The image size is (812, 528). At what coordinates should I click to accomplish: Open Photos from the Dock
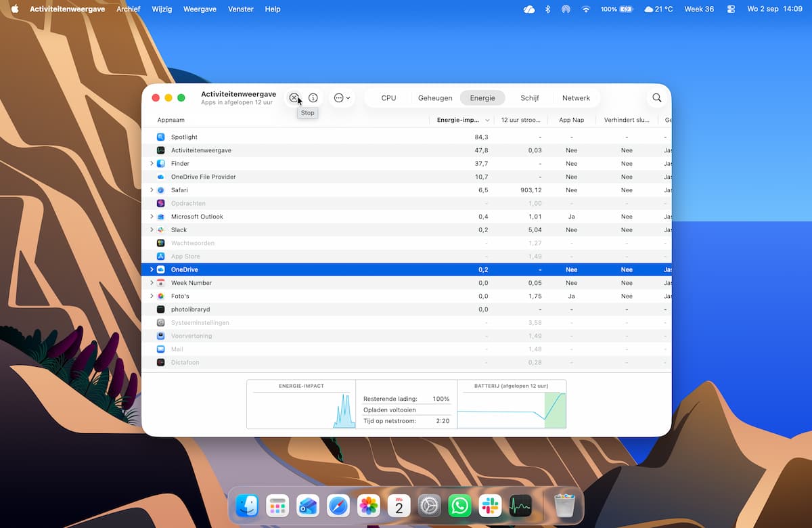(x=369, y=506)
